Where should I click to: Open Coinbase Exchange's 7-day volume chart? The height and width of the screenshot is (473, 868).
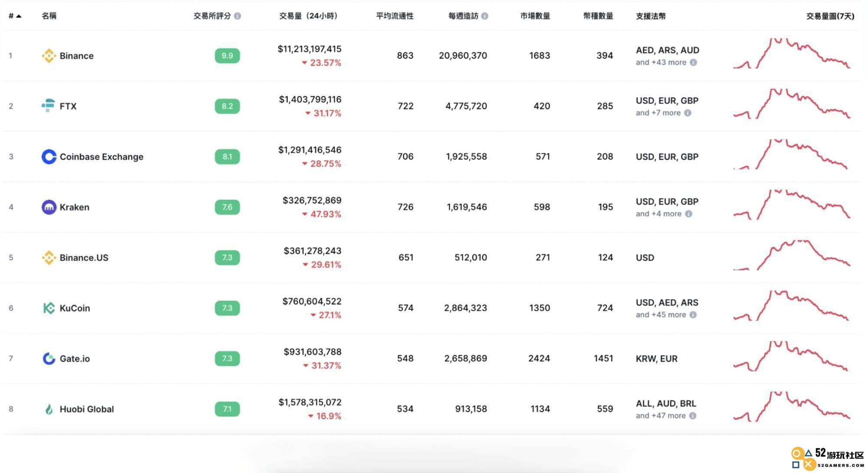coord(790,154)
